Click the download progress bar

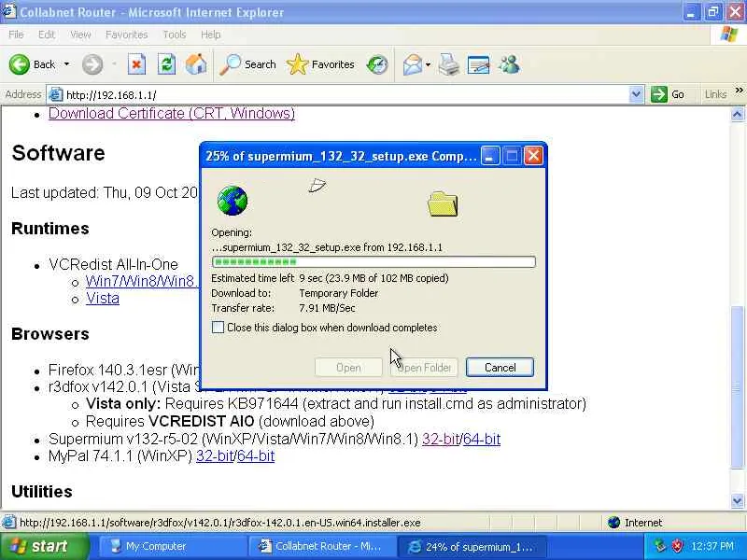coord(373,261)
